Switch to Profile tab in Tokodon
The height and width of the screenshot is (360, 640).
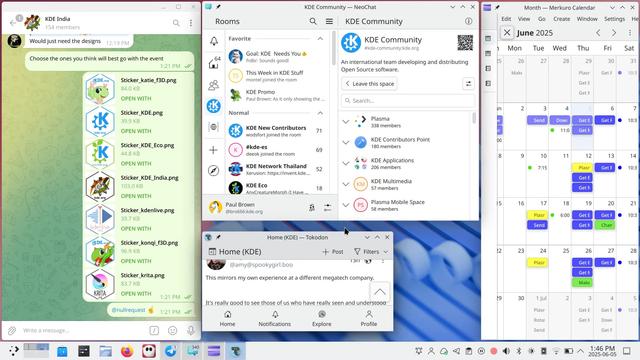coord(369,318)
